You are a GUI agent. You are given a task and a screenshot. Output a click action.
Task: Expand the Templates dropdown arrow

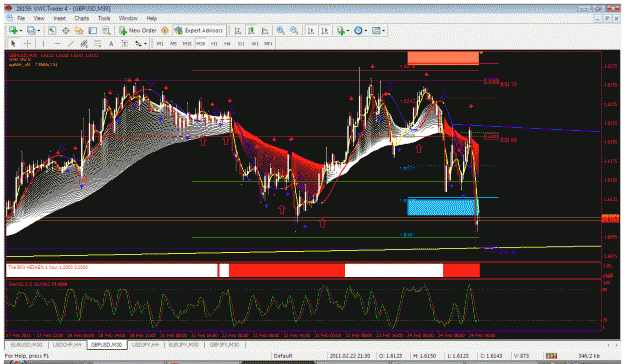click(x=383, y=31)
